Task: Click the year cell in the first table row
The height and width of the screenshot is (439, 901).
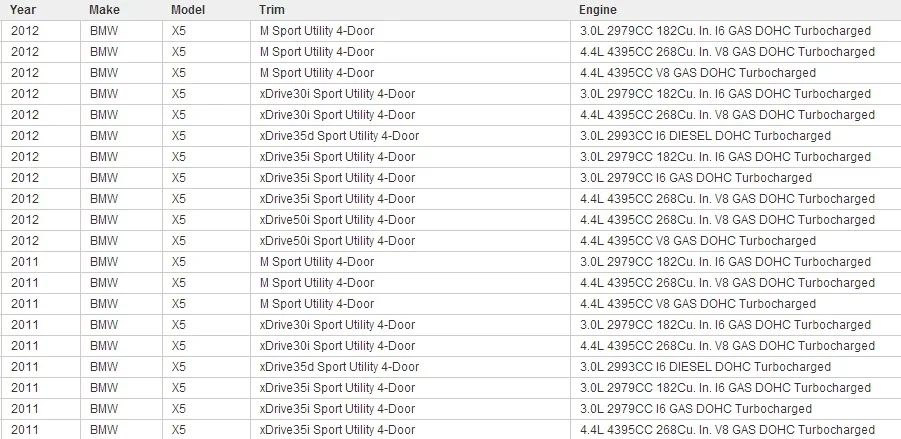Action: tap(41, 31)
